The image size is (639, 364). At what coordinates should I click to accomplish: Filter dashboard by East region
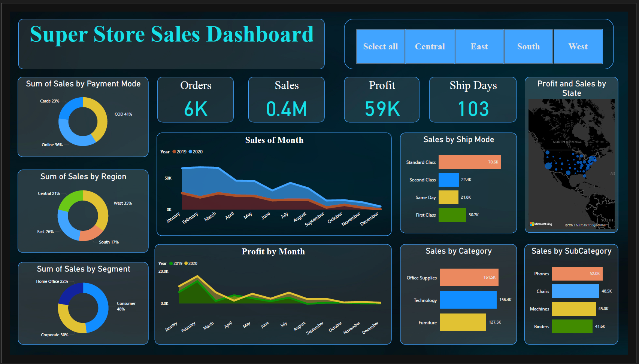click(479, 46)
